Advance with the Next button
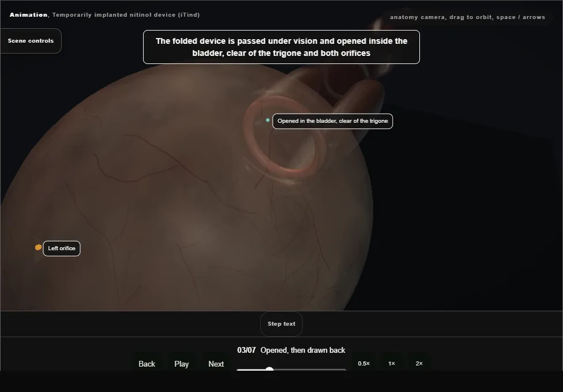This screenshot has height=392, width=563. point(216,364)
